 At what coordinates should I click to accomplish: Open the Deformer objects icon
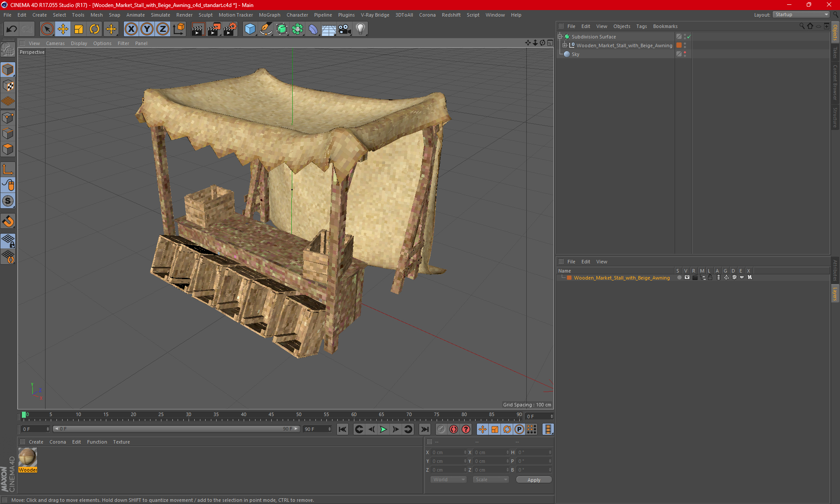tap(313, 29)
